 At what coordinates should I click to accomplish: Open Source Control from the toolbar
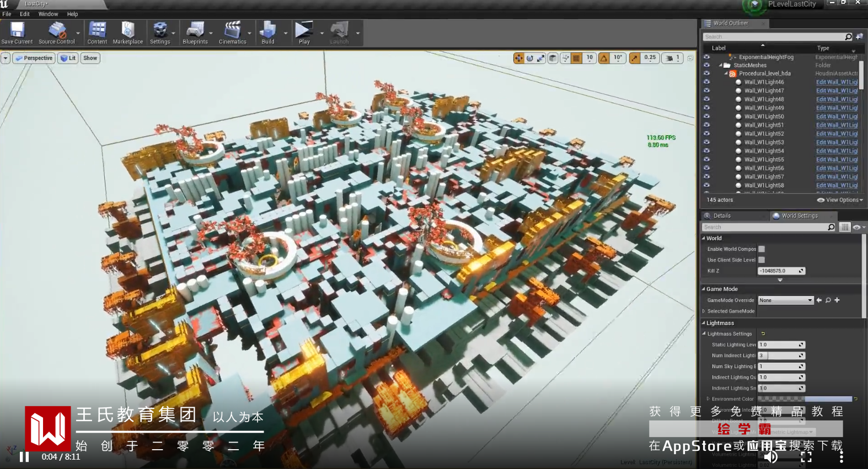pos(57,33)
